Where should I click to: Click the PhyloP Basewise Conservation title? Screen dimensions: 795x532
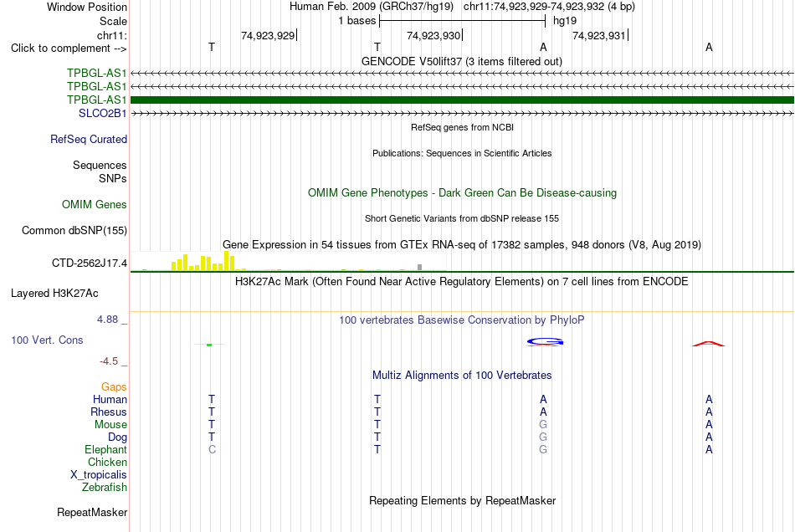point(462,320)
